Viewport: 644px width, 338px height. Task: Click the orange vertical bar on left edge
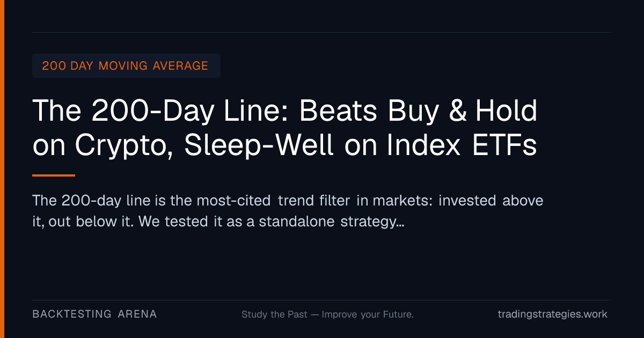[2, 169]
